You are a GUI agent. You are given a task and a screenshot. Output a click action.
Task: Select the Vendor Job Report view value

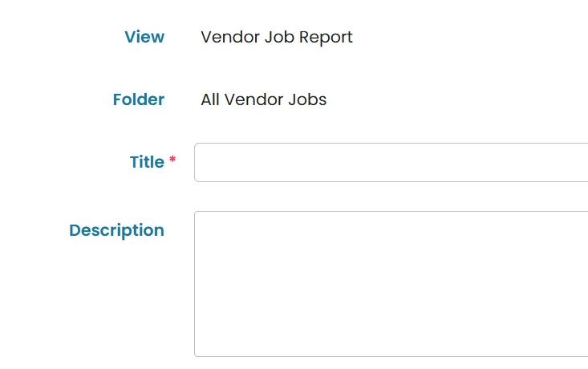277,37
